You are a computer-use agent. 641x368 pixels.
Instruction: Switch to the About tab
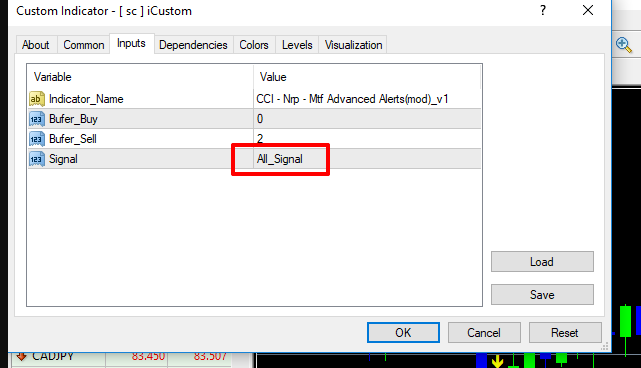[36, 45]
